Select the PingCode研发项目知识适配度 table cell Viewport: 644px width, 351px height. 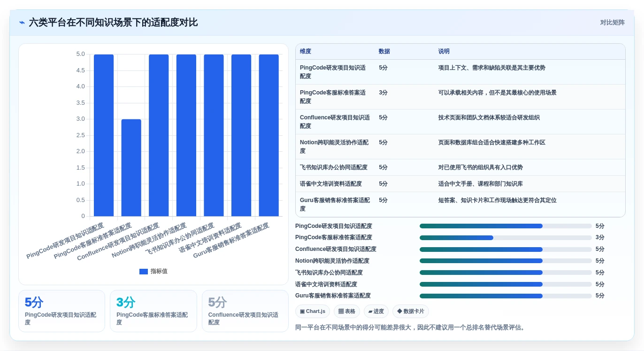[335, 72]
